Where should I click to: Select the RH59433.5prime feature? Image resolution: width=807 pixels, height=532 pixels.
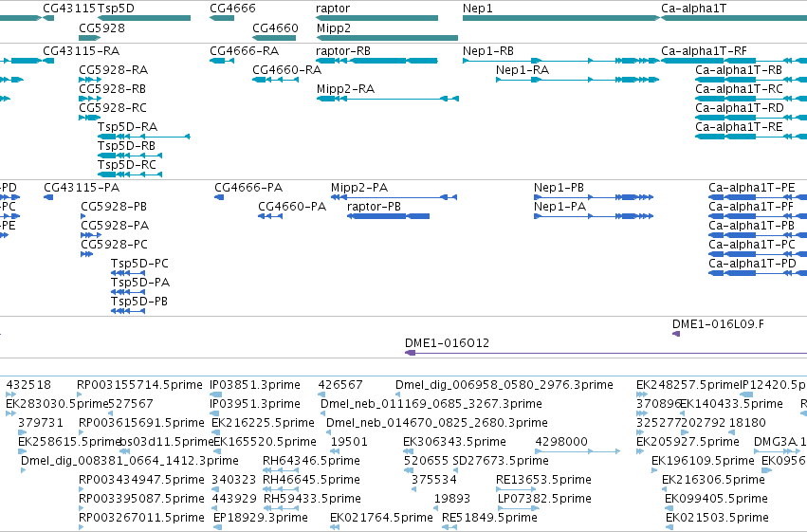pos(281,508)
